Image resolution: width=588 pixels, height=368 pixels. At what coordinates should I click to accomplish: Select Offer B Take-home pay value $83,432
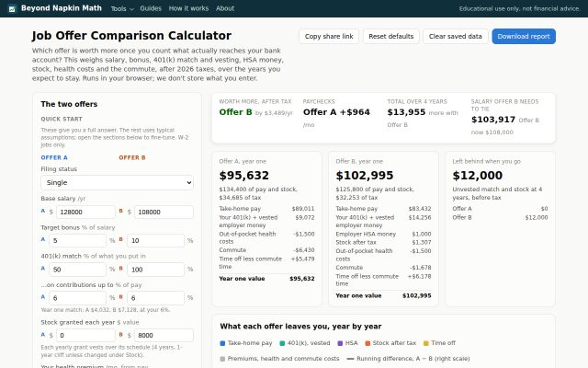[x=420, y=209]
